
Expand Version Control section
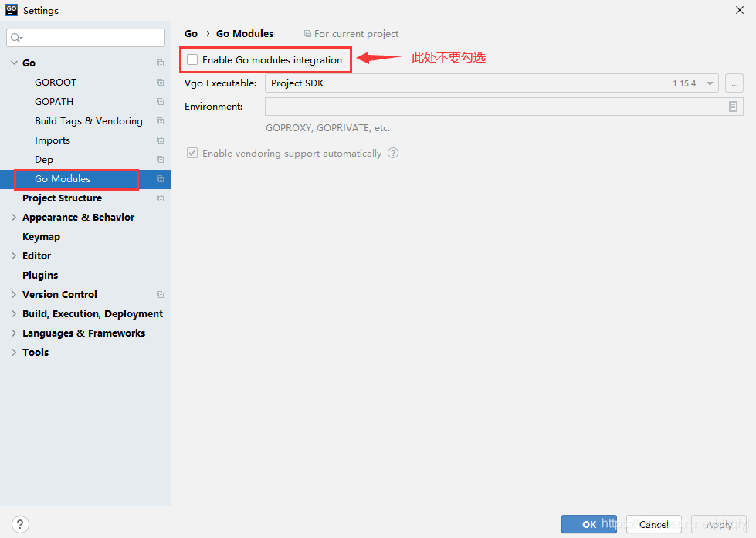coord(14,295)
